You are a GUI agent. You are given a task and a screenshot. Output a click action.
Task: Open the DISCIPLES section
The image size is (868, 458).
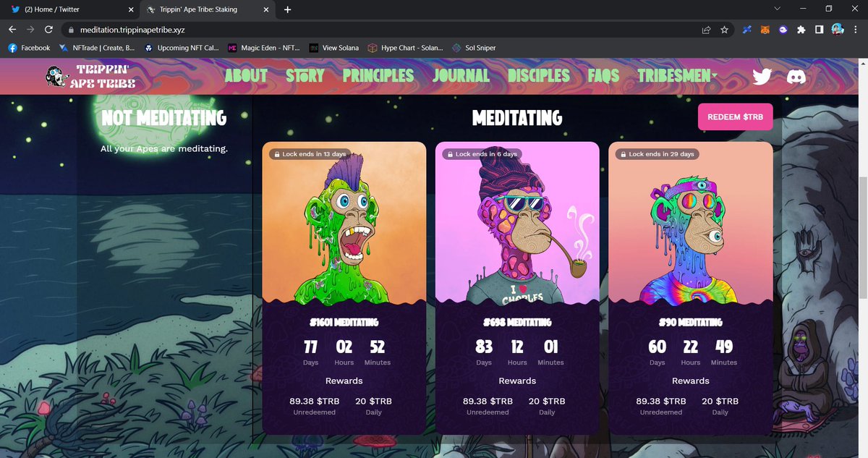pyautogui.click(x=539, y=76)
